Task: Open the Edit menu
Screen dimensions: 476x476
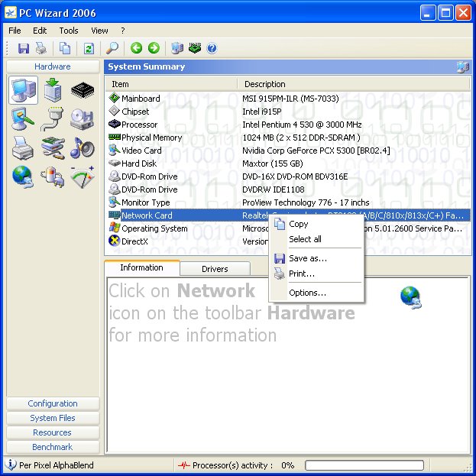Action: click(40, 31)
